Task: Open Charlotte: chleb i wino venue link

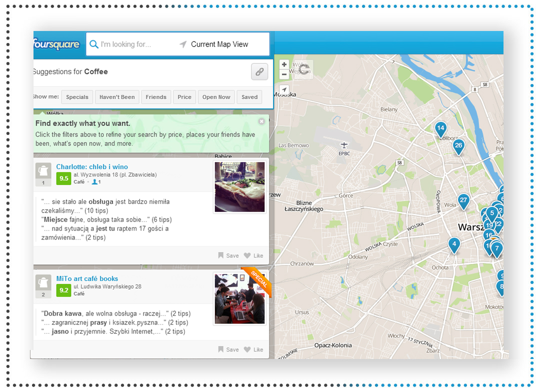Action: 92,167
